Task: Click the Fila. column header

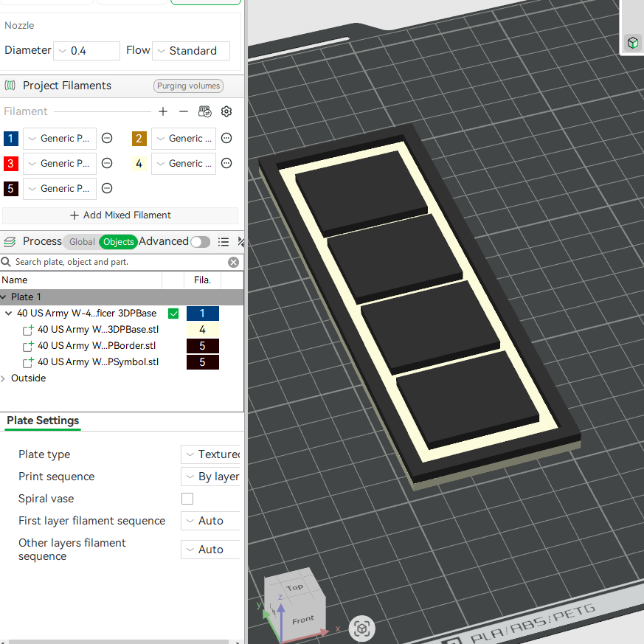Action: pos(202,280)
